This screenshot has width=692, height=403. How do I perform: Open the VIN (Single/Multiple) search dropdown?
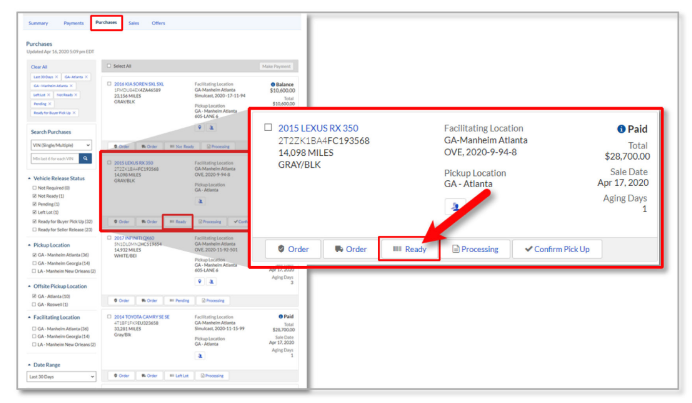(61, 145)
